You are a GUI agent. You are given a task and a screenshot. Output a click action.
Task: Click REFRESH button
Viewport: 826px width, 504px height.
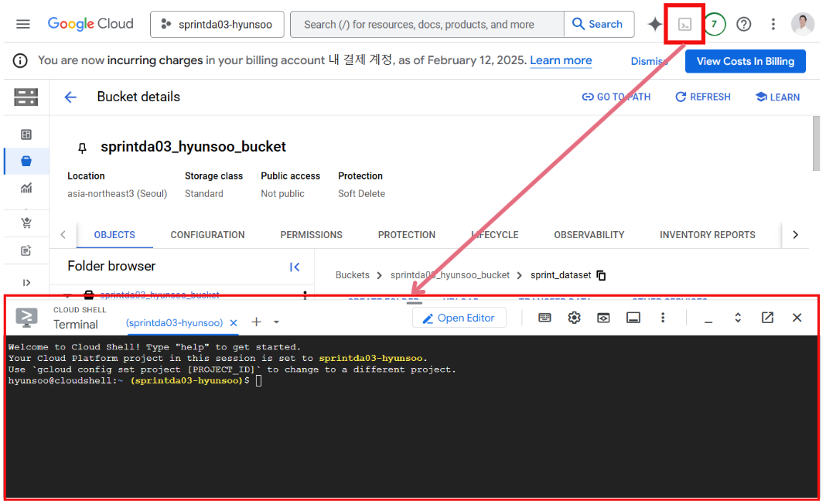[x=703, y=97]
